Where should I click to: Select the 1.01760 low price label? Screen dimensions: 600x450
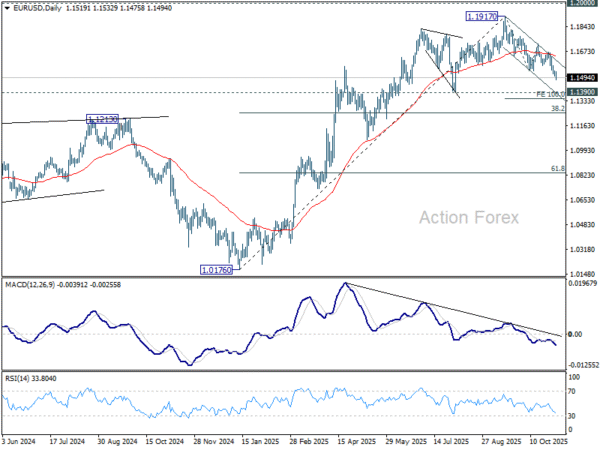tap(218, 269)
